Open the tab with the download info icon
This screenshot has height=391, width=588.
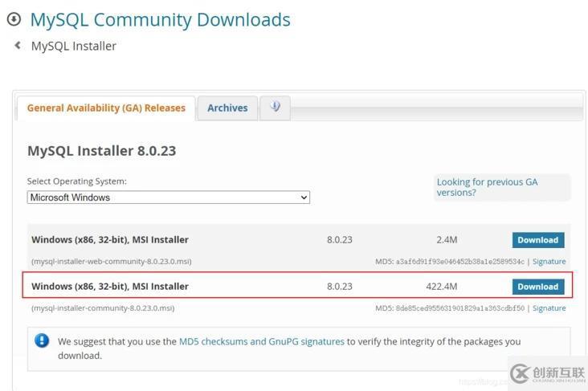coord(275,108)
